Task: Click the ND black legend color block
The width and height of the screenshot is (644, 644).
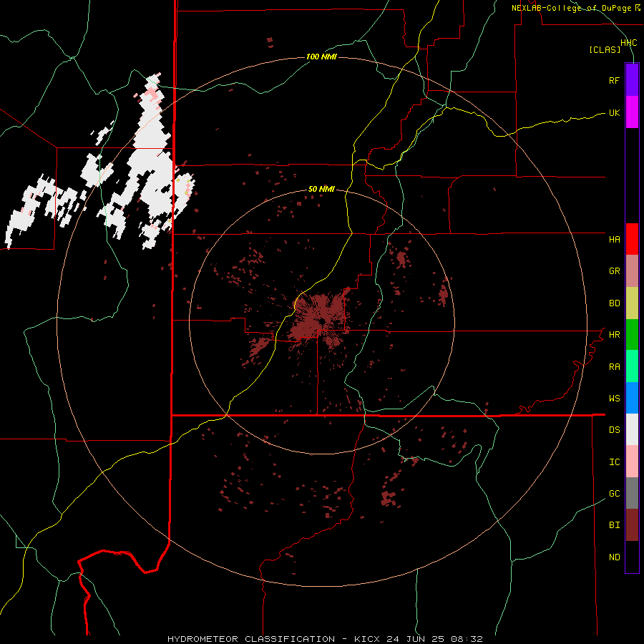Action: click(x=632, y=557)
